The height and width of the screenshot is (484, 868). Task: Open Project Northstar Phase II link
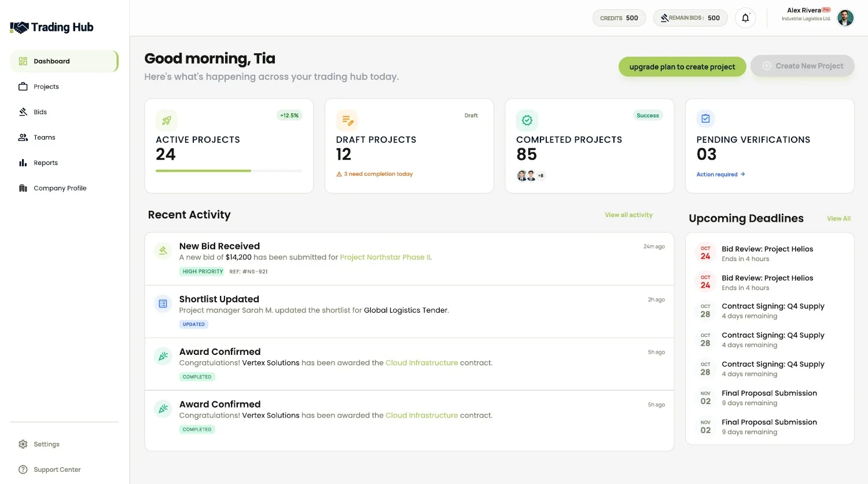coord(385,258)
